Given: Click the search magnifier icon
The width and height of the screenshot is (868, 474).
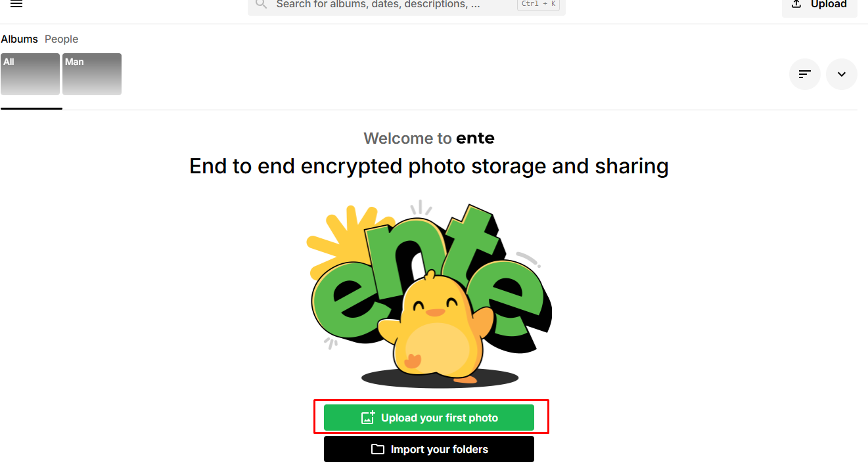Looking at the screenshot, I should click(262, 5).
